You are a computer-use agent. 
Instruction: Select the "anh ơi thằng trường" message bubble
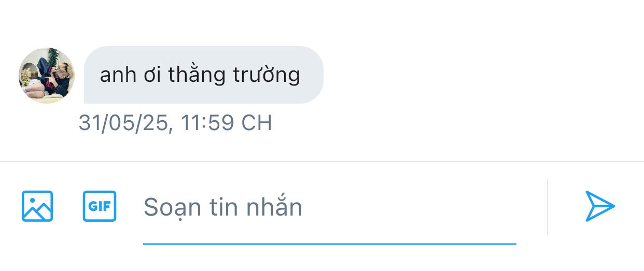coord(204,75)
